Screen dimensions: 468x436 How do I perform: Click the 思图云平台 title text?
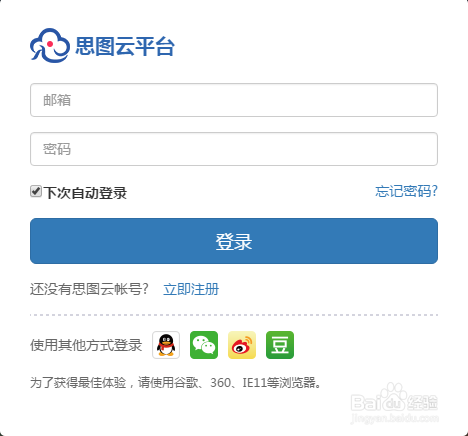coord(125,46)
